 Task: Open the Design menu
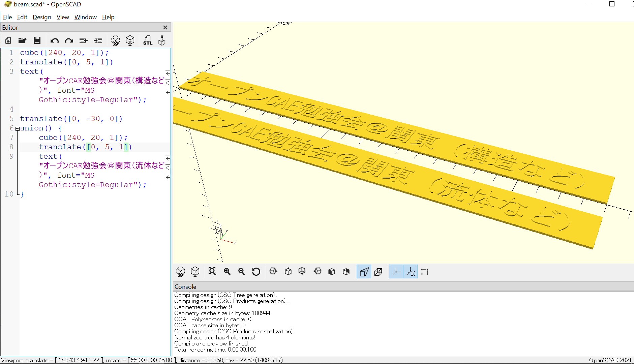[x=42, y=17]
